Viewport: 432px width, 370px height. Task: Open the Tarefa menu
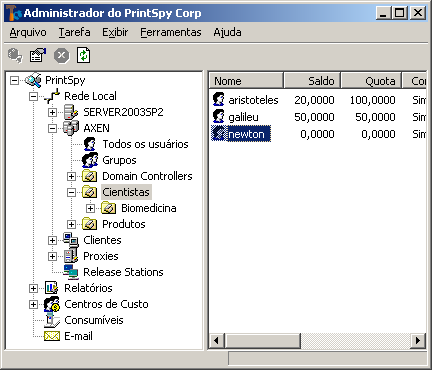[x=75, y=32]
